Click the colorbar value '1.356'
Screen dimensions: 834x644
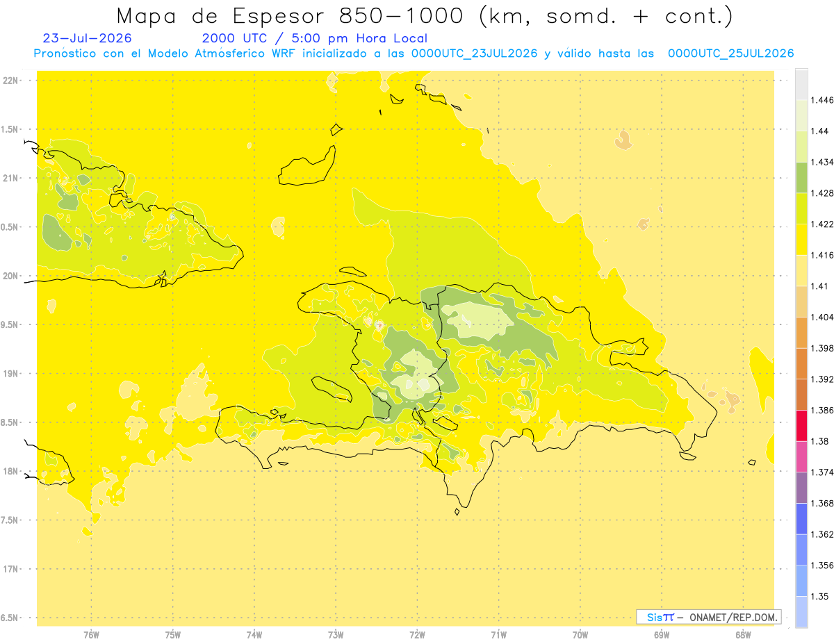[x=821, y=565]
